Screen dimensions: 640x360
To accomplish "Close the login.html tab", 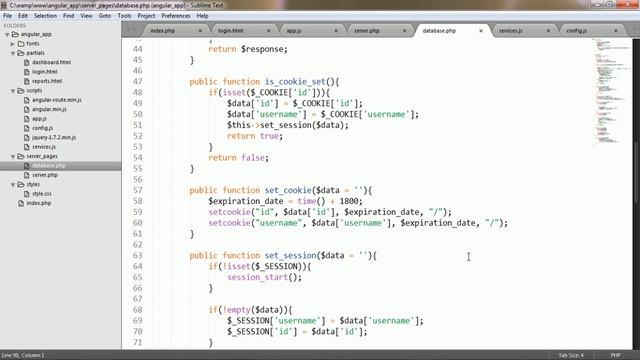I will 269,31.
